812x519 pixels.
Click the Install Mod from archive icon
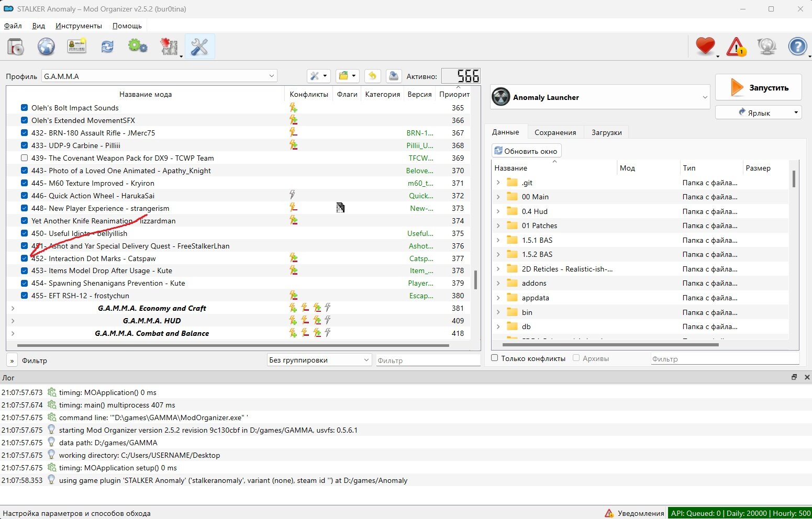(16, 47)
